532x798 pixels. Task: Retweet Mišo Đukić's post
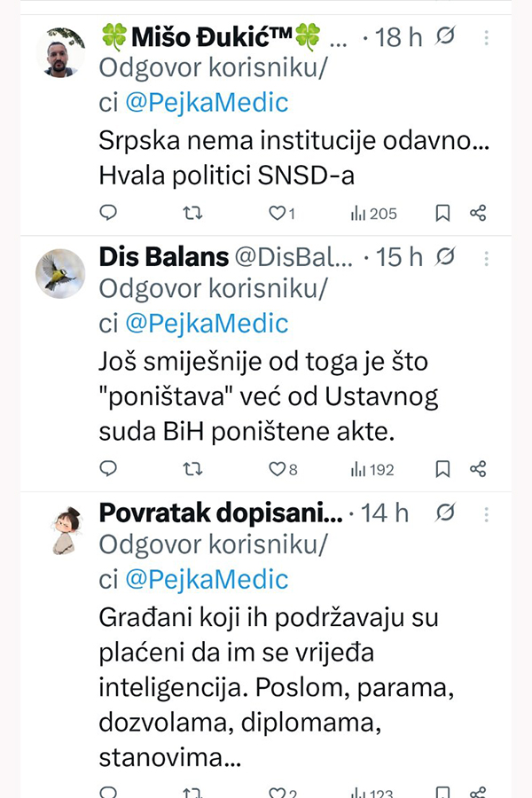[192, 213]
